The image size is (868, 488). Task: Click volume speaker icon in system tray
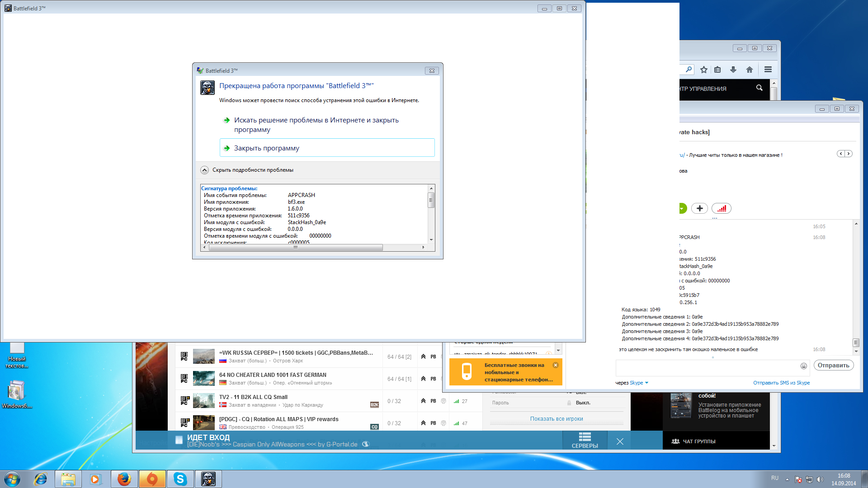pyautogui.click(x=820, y=479)
